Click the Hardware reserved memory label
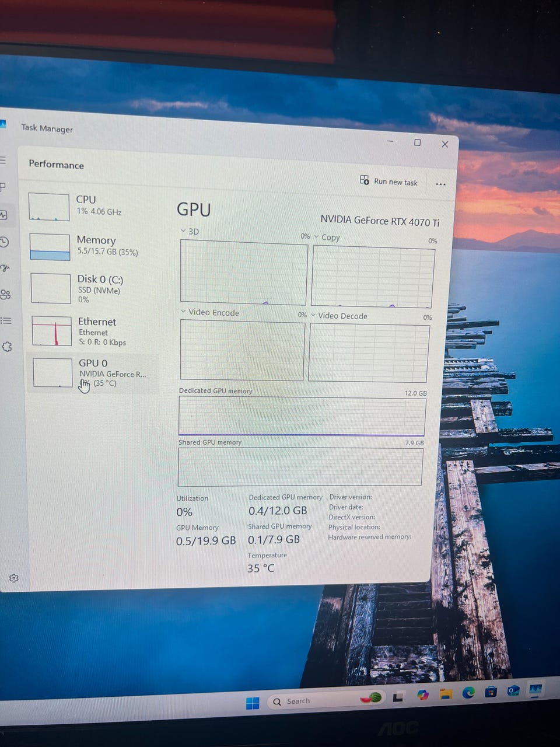The image size is (560, 747). click(x=369, y=537)
